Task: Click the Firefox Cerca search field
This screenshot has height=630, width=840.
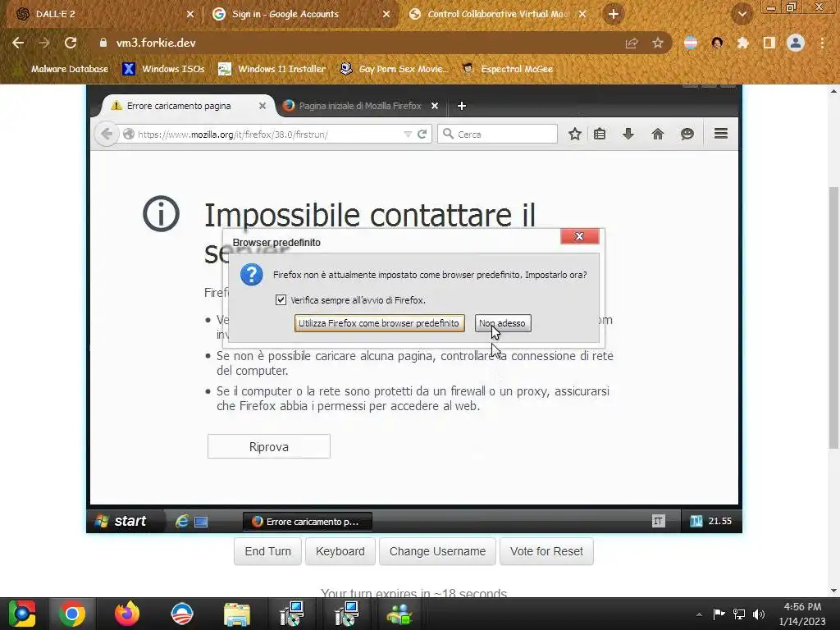Action: pos(498,135)
